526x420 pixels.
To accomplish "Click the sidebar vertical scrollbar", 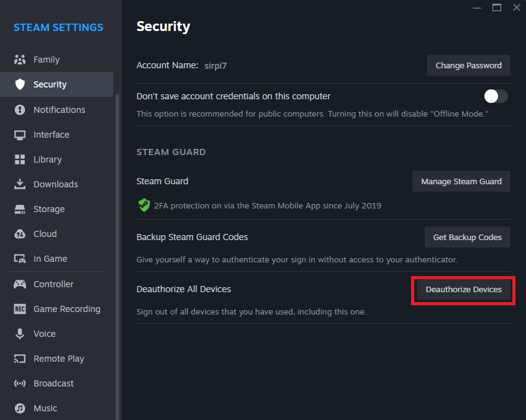I will click(117, 256).
